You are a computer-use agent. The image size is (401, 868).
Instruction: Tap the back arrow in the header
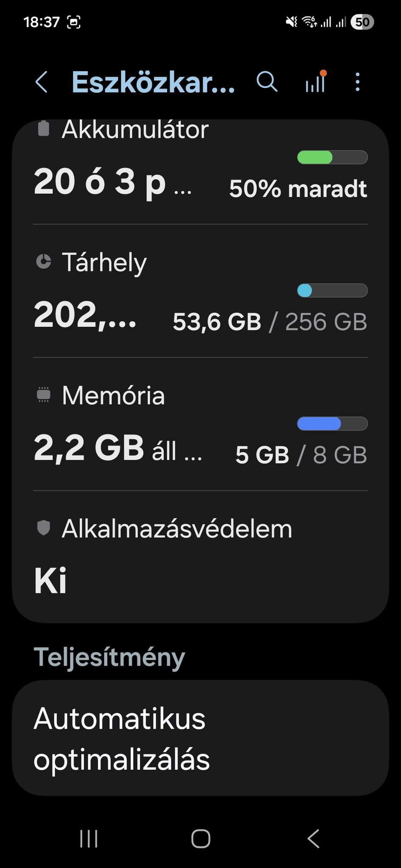click(x=42, y=82)
